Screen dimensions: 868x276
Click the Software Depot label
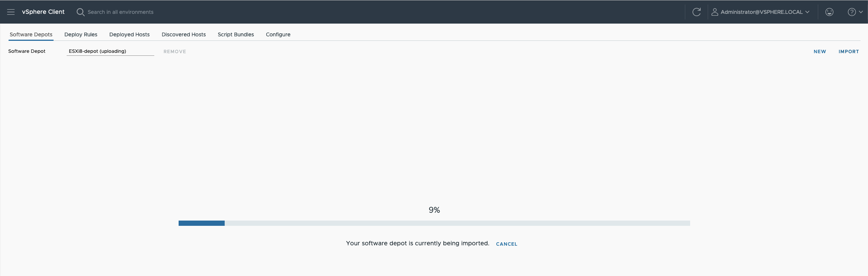[27, 51]
